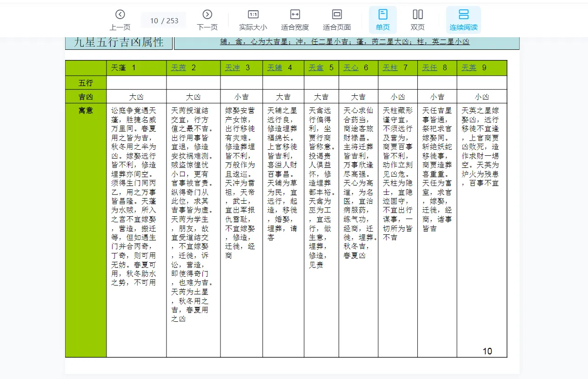Open the 天辅 column header link
Viewport: 588px width, 379px height.
pyautogui.click(x=275, y=67)
